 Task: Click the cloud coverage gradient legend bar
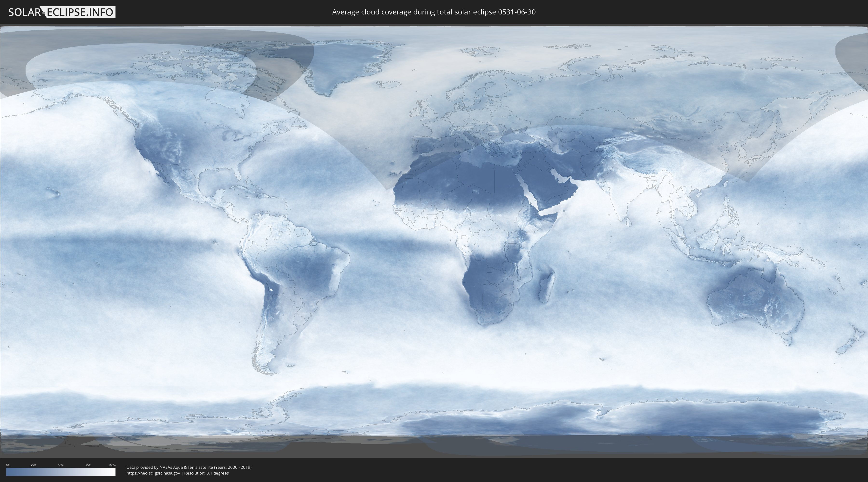[61, 472]
